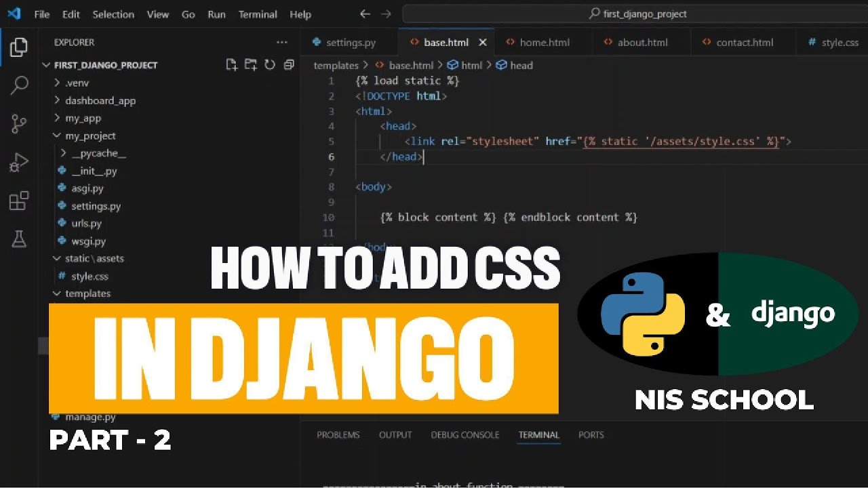Open style.css in Explorer tree
This screenshot has height=488, width=868.
(x=90, y=276)
